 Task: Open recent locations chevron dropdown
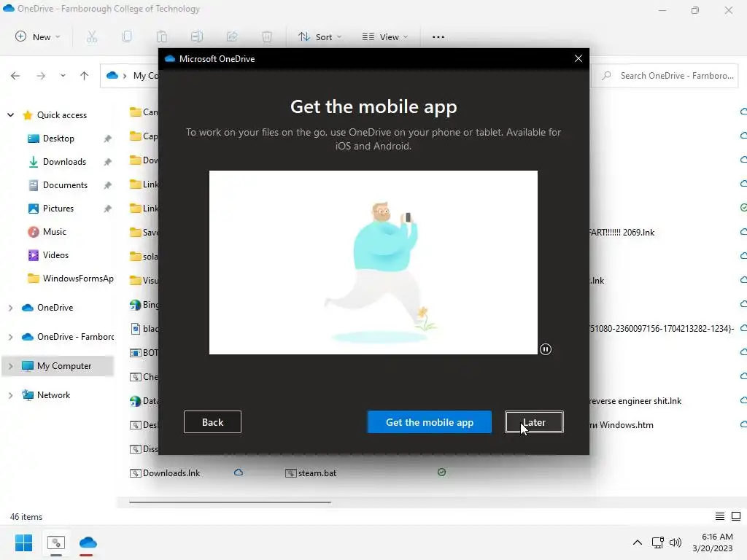pyautogui.click(x=63, y=76)
